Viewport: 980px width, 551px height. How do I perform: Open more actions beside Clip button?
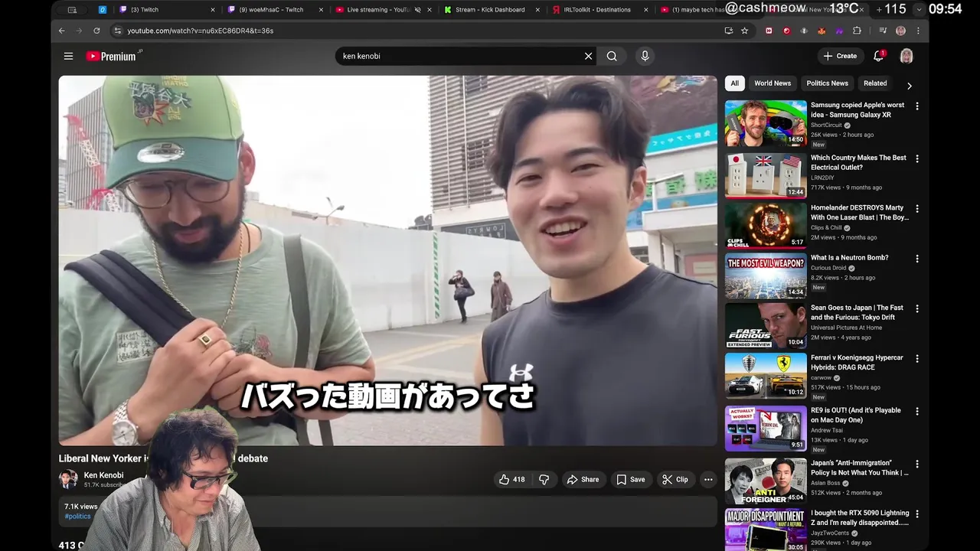pos(708,480)
